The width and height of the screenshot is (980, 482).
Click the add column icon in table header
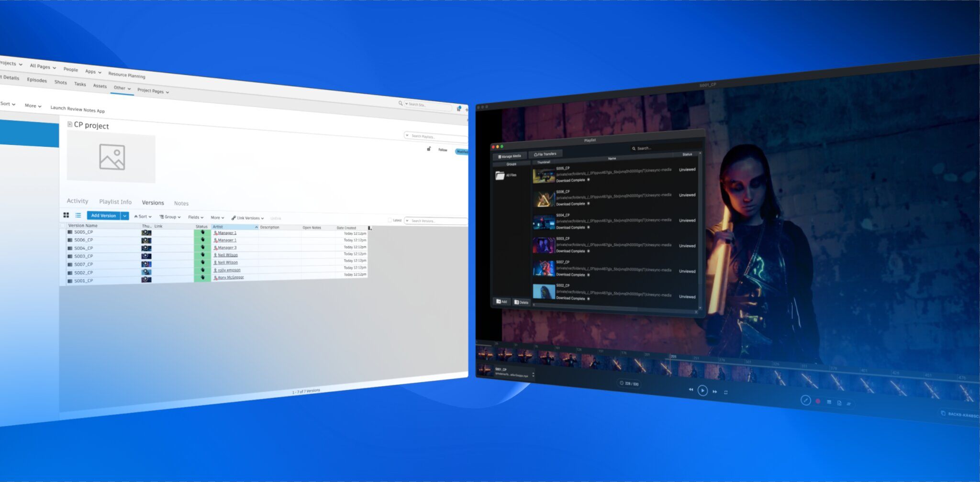(369, 228)
